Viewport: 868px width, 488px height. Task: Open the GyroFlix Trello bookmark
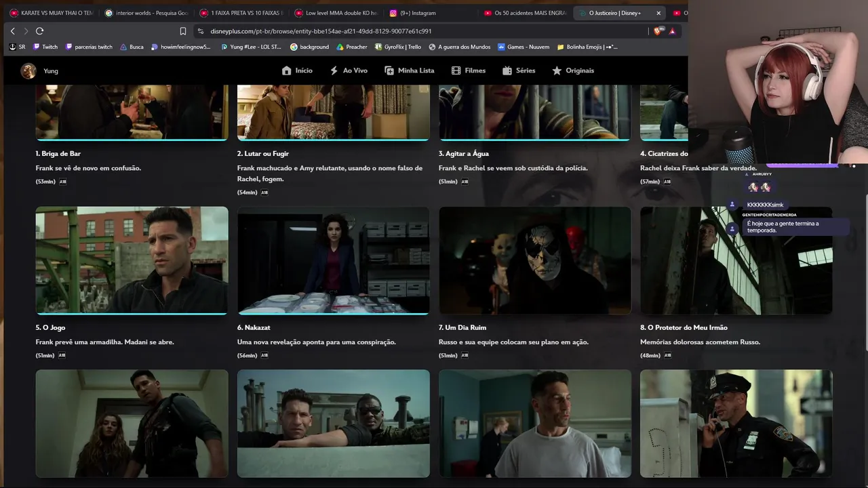397,47
